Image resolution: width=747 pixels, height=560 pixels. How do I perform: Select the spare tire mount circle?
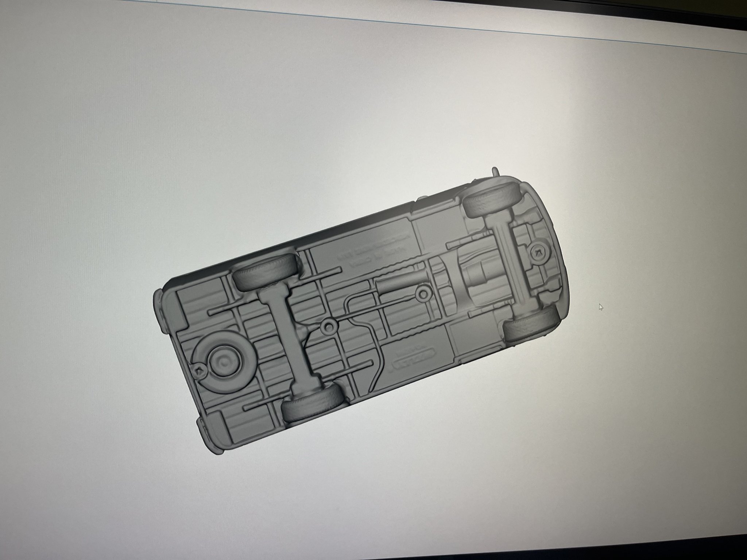click(224, 361)
